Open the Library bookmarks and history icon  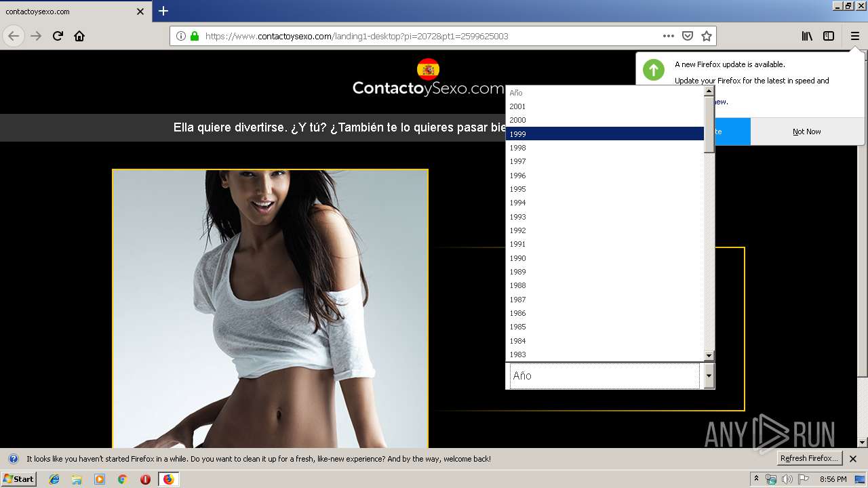[x=807, y=36]
